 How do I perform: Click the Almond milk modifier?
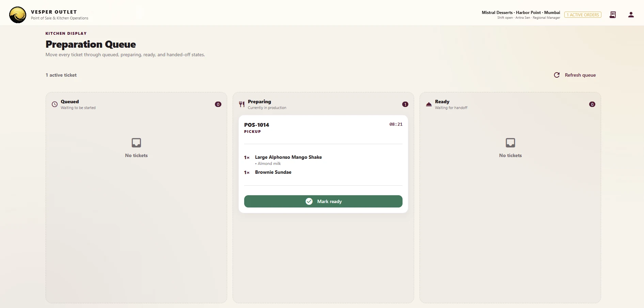(x=268, y=164)
